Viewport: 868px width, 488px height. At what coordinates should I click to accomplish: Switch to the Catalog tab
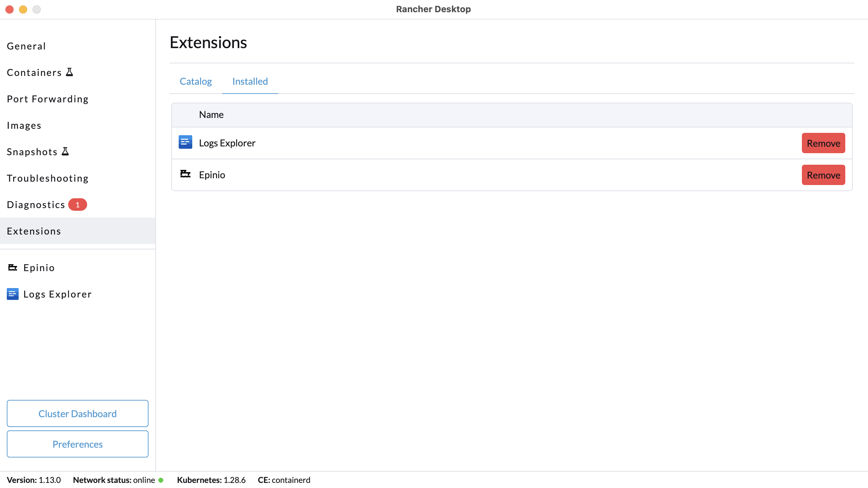pyautogui.click(x=196, y=81)
